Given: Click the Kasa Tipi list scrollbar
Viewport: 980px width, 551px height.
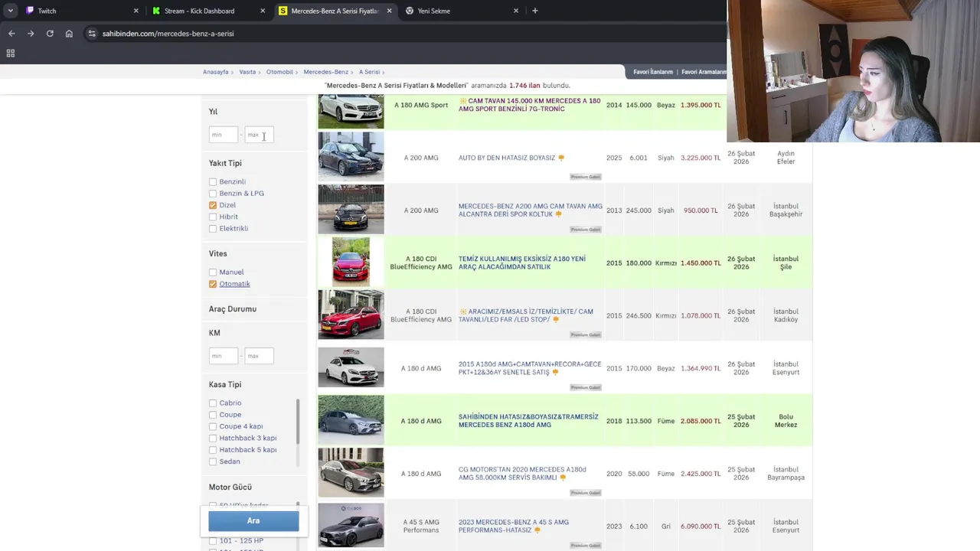Looking at the screenshot, I should [x=297, y=421].
